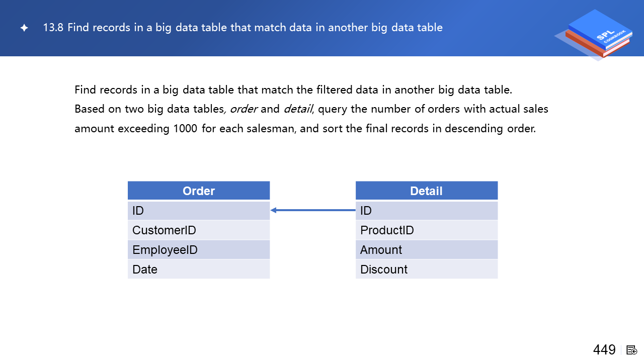Click the italic word "detail" in description
Viewport: 644px width, 362px height.
[298, 109]
